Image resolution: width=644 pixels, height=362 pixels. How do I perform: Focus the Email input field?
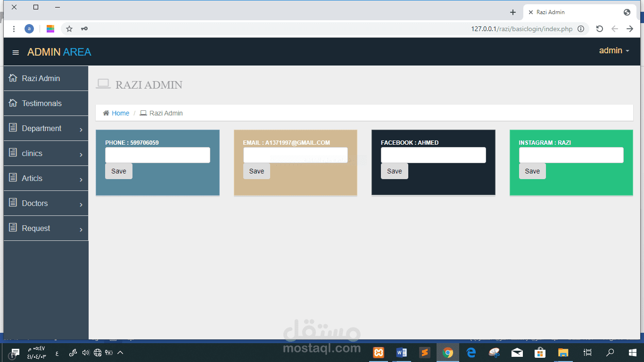coord(296,155)
